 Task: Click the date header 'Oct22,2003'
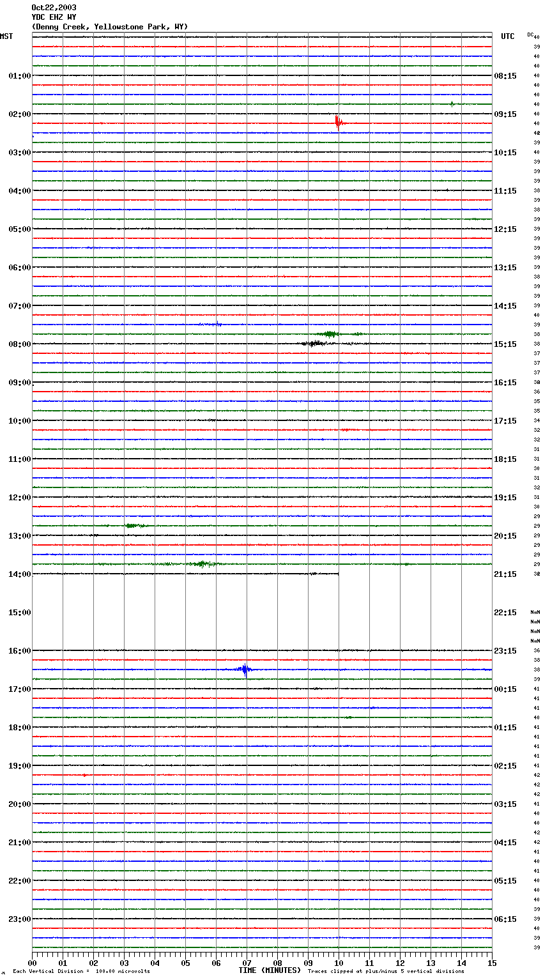(x=54, y=8)
